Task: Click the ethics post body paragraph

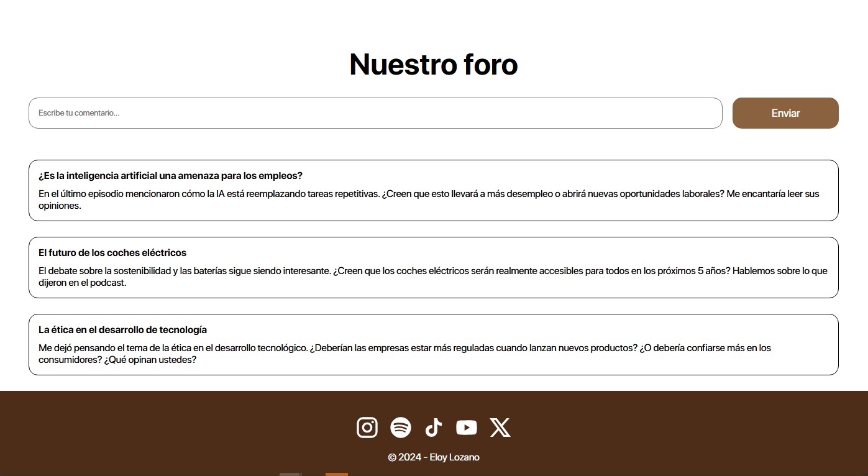Action: (404, 354)
